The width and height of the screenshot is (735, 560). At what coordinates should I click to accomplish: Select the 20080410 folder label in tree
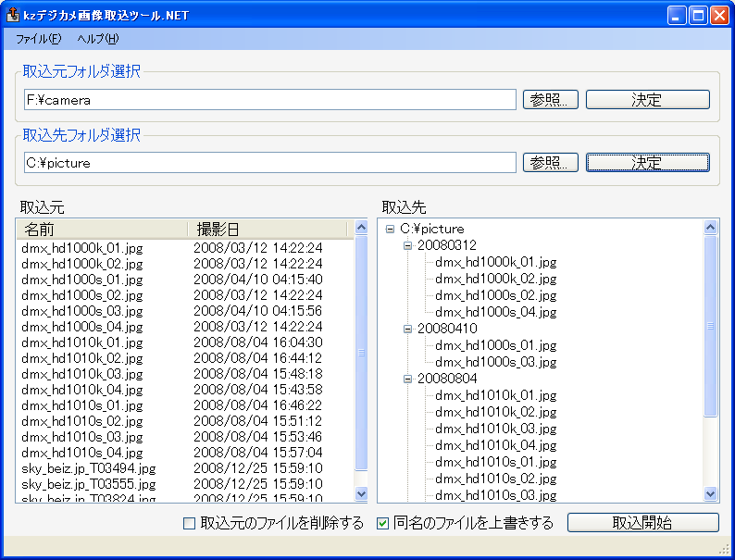coord(447,329)
